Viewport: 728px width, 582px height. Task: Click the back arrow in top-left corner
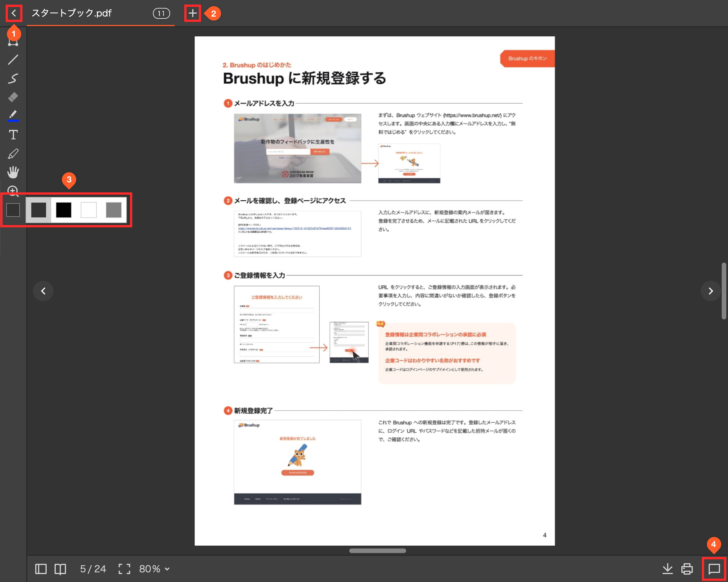click(13, 13)
